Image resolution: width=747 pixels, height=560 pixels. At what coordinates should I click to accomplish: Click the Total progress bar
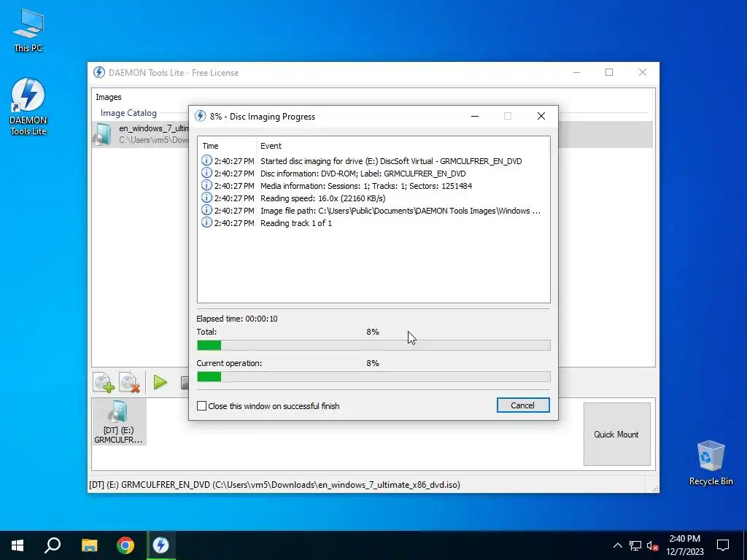[x=373, y=345]
